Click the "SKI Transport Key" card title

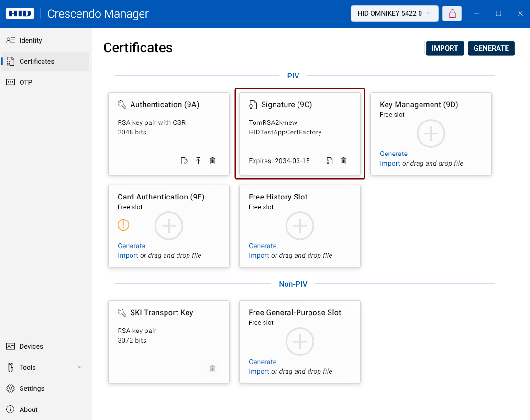pyautogui.click(x=162, y=312)
